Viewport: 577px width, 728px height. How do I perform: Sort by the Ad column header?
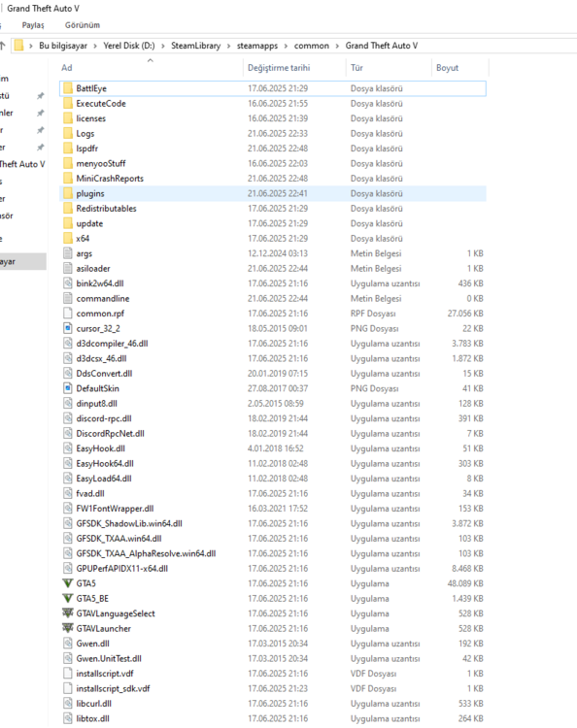[151, 68]
